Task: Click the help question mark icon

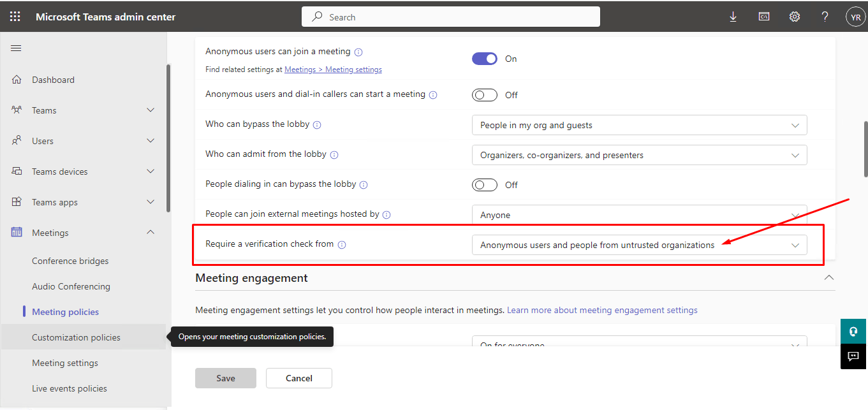Action: 825,17
